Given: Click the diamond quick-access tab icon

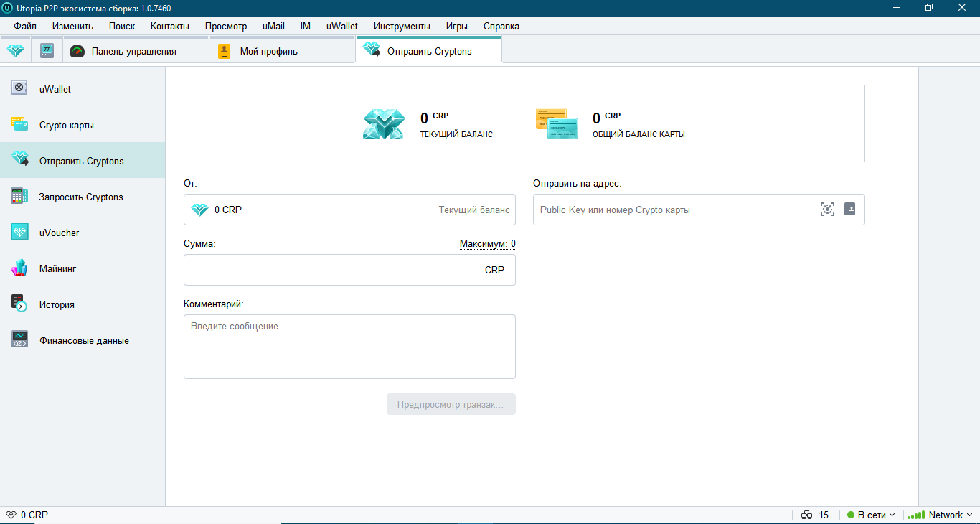Looking at the screenshot, I should click(15, 51).
